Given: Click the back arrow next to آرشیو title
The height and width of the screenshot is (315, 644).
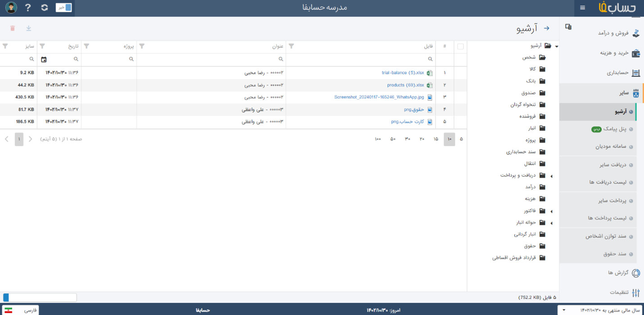Looking at the screenshot, I should 546,28.
